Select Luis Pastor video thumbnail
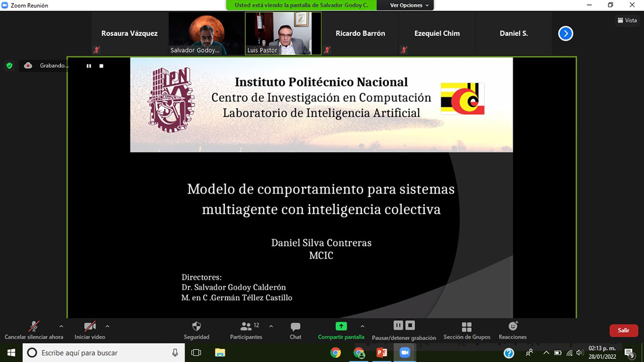 point(283,33)
